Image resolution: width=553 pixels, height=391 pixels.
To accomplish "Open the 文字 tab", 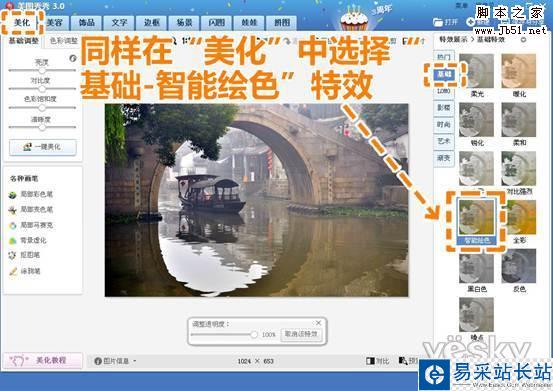I will tap(119, 23).
